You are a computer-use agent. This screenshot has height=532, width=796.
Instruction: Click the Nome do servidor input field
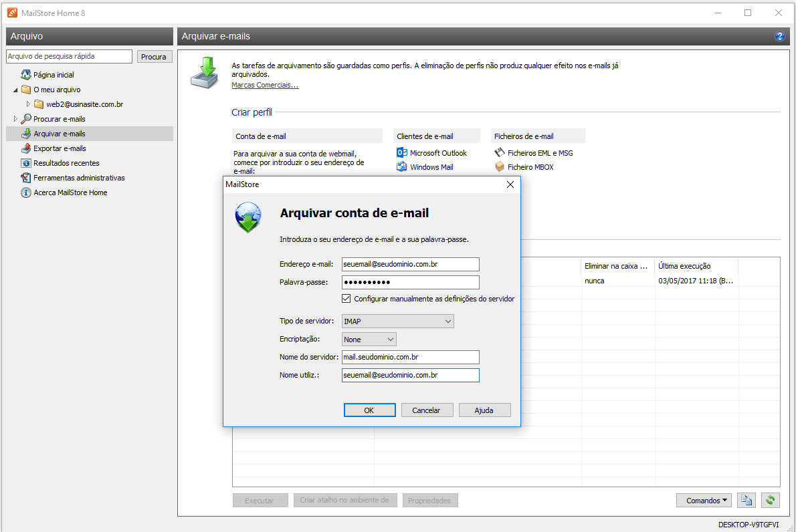click(x=410, y=358)
